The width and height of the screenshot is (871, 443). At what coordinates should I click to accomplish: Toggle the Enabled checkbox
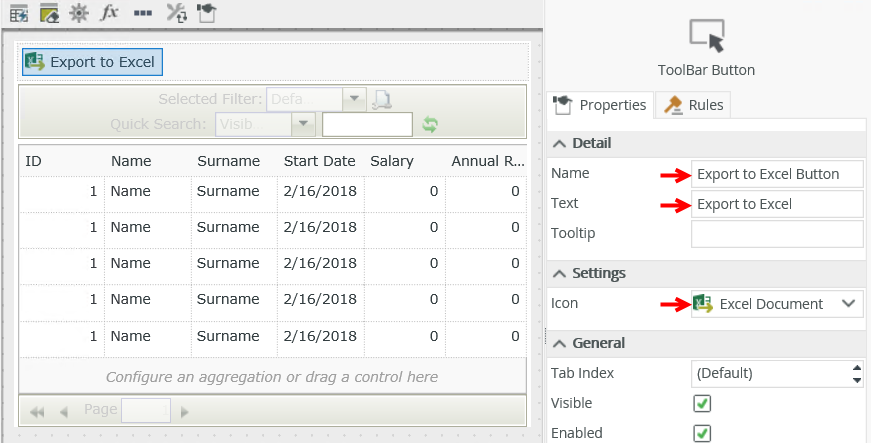coord(702,433)
